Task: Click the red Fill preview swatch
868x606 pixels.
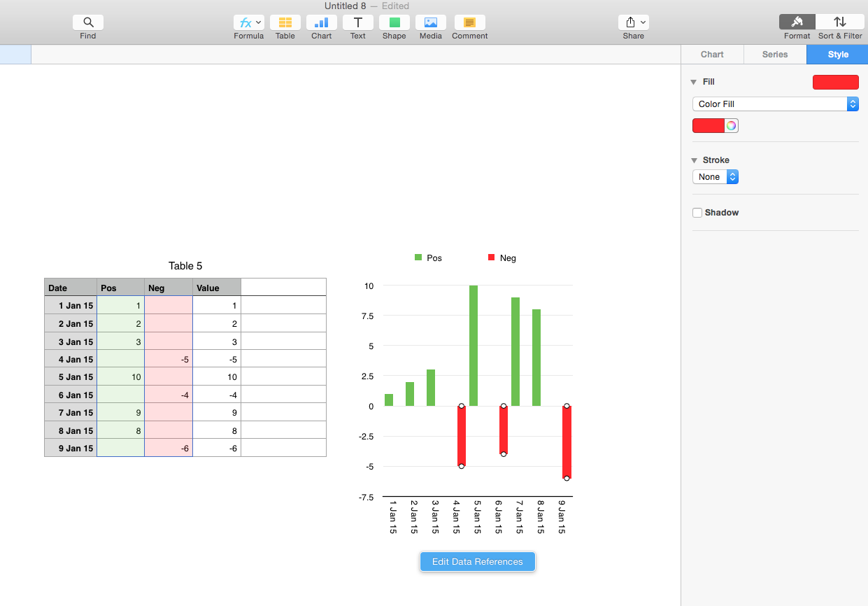Action: pos(835,83)
